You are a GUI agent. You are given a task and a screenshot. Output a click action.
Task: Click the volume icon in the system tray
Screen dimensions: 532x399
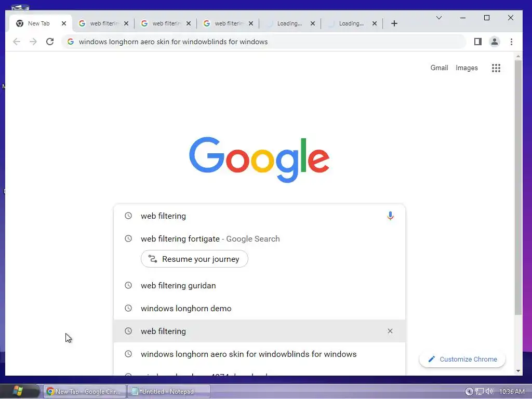pos(489,392)
